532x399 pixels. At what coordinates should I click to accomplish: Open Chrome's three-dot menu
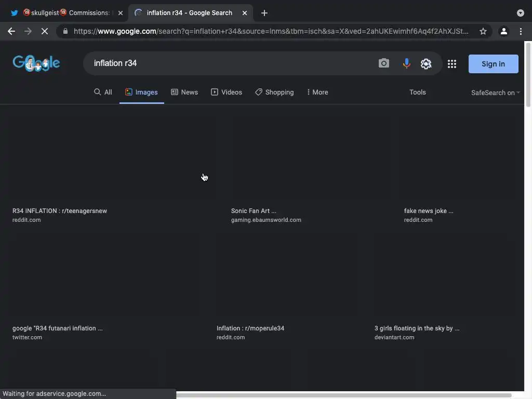point(521,31)
